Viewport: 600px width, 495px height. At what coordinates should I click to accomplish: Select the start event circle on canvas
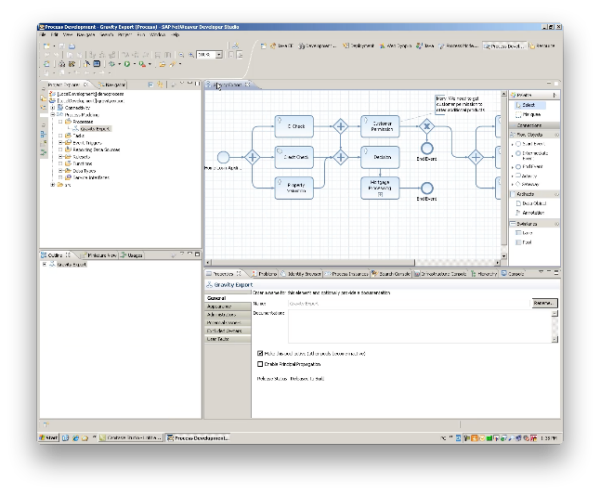223,157
